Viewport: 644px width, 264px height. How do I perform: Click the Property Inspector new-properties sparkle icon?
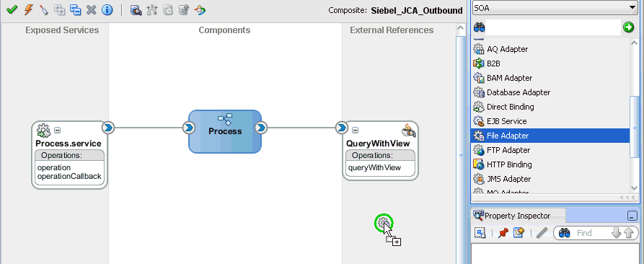click(x=519, y=233)
